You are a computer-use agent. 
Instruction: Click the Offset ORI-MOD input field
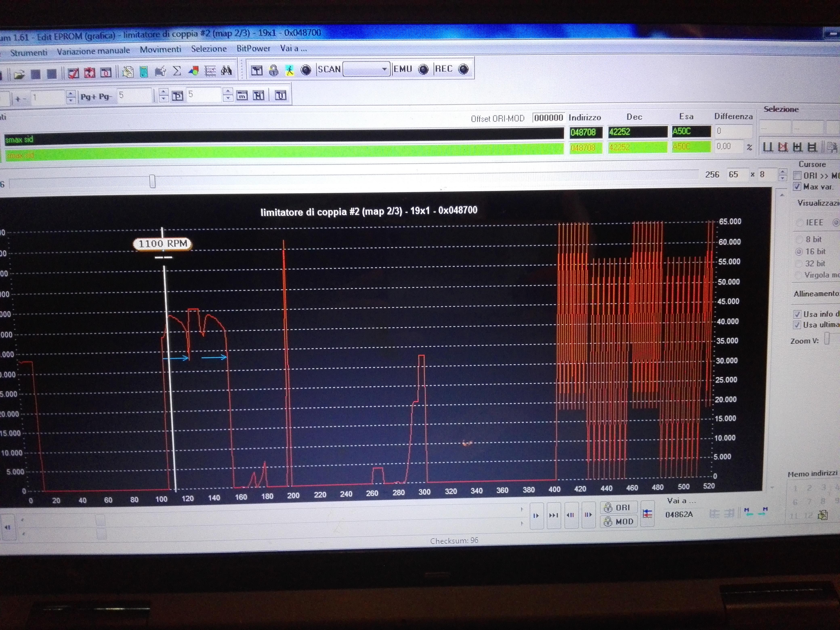548,118
